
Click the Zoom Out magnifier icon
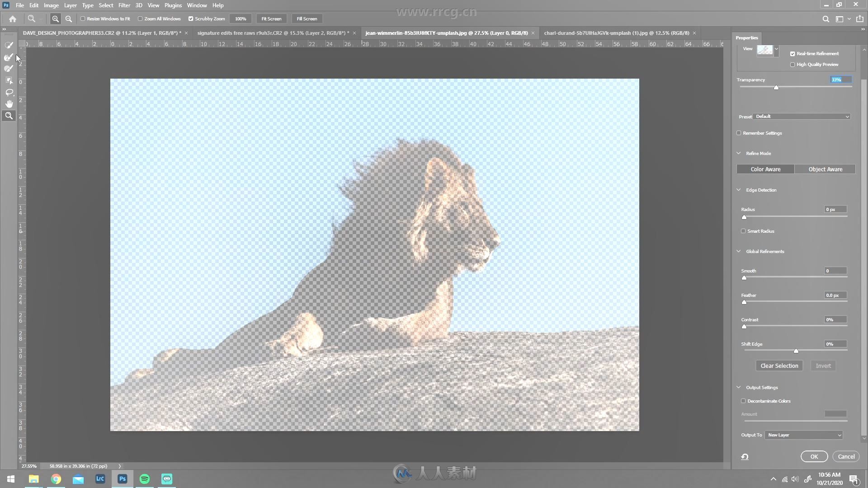coord(69,19)
